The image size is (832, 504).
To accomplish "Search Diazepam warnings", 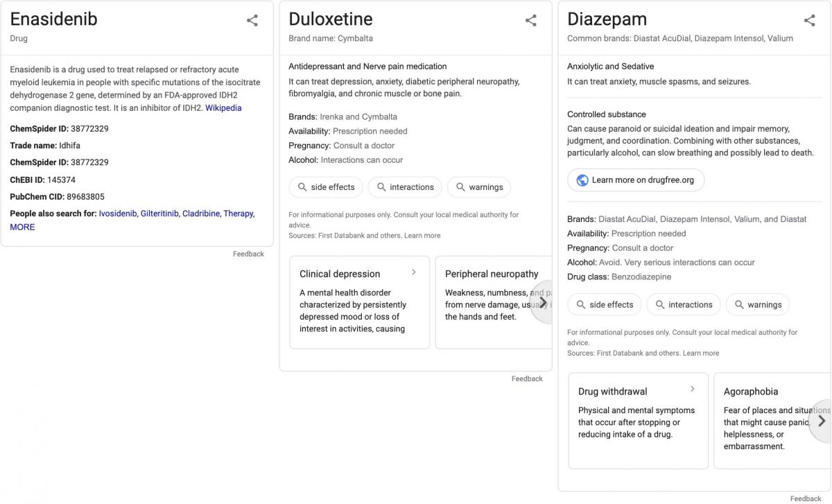I will [x=758, y=305].
